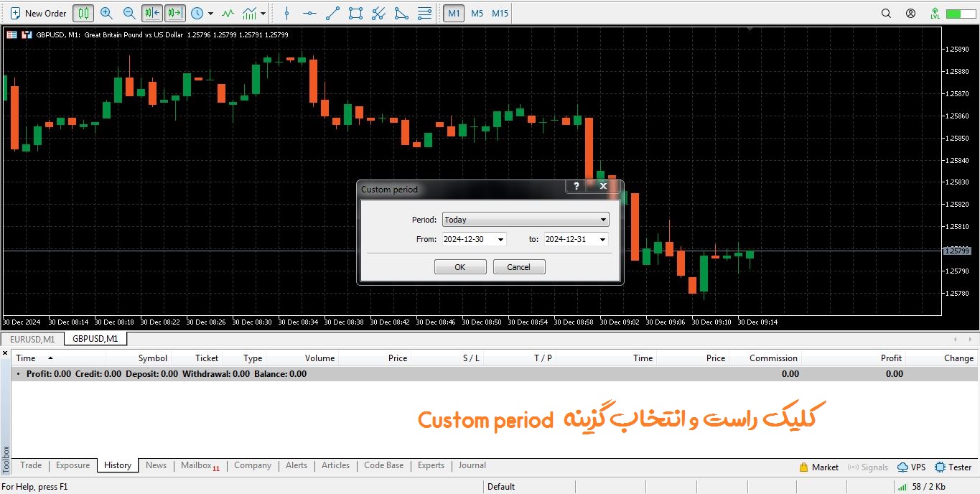Close the Custom period dialog
Screen dimensions: 980x494
[603, 186]
